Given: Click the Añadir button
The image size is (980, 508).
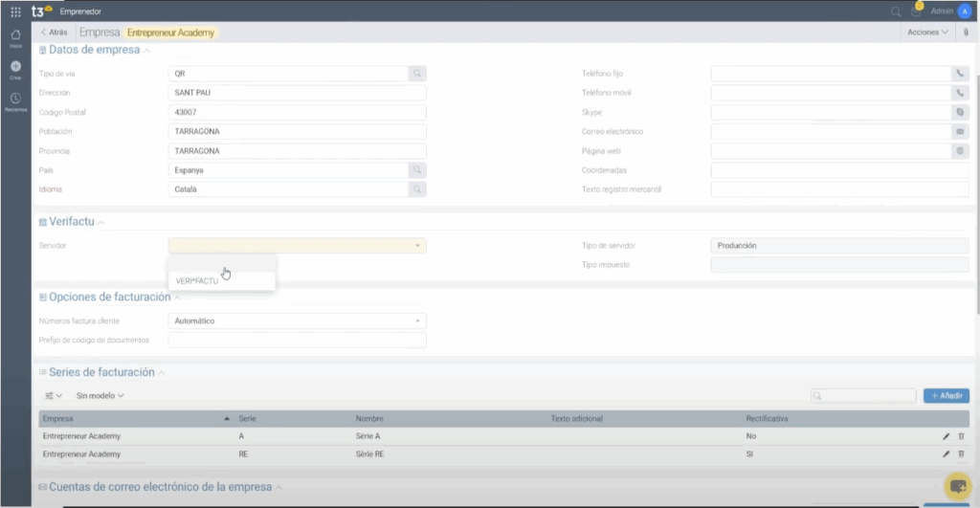Looking at the screenshot, I should coord(946,395).
